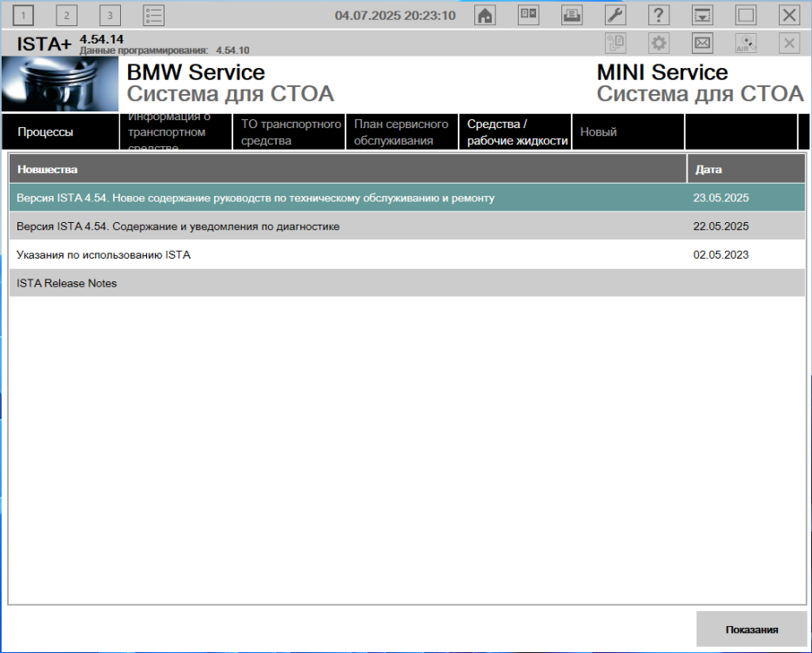Go to the home screen icon
Image resolution: width=812 pixels, height=653 pixels.
[x=485, y=15]
